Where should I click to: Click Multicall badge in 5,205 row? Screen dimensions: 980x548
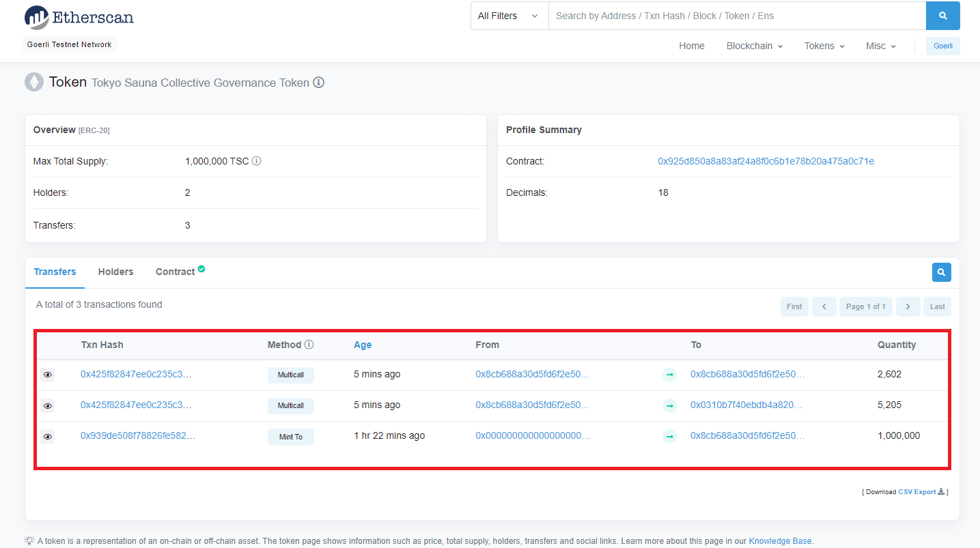click(291, 406)
